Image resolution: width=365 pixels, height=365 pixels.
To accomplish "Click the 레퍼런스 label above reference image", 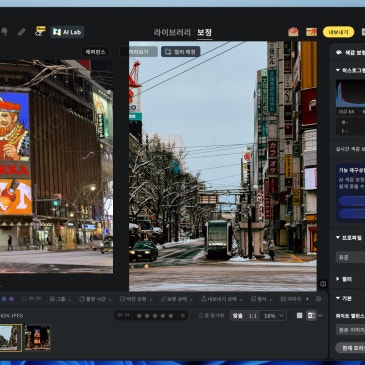I will 95,52.
